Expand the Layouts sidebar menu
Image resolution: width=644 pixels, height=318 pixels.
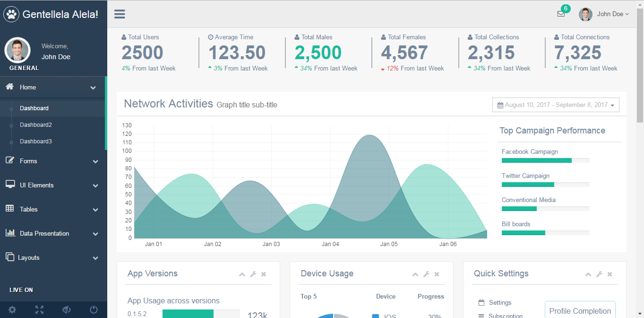point(53,257)
